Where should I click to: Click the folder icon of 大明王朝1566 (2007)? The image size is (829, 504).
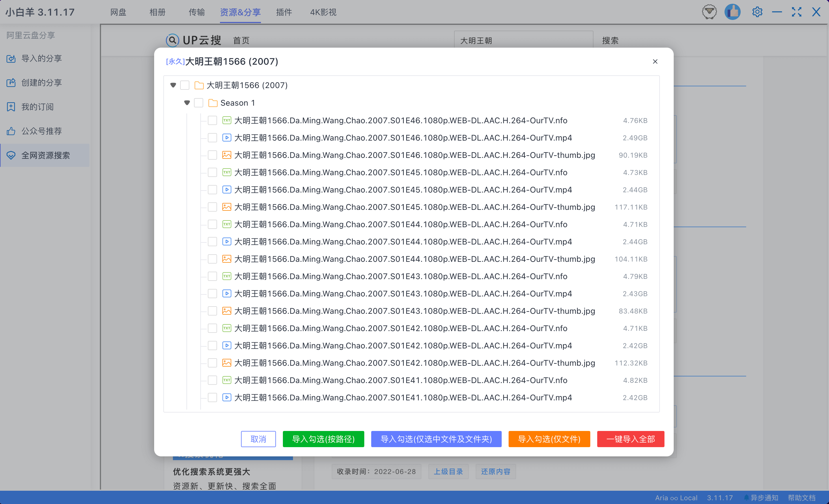199,85
